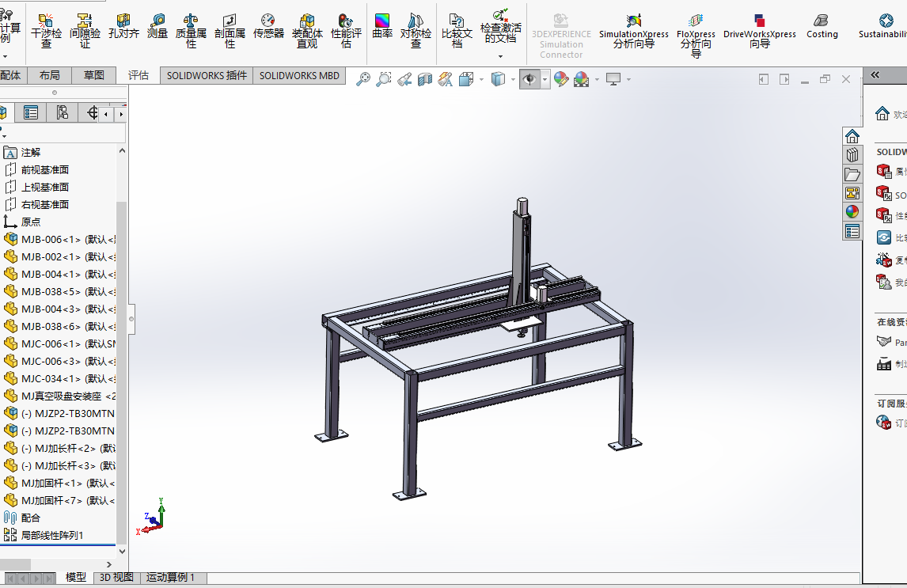
Task: Open Design Library tab in task pane
Action: click(852, 155)
